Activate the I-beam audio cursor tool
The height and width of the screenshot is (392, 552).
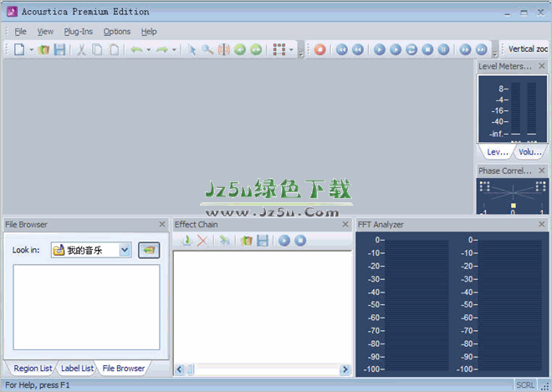223,49
